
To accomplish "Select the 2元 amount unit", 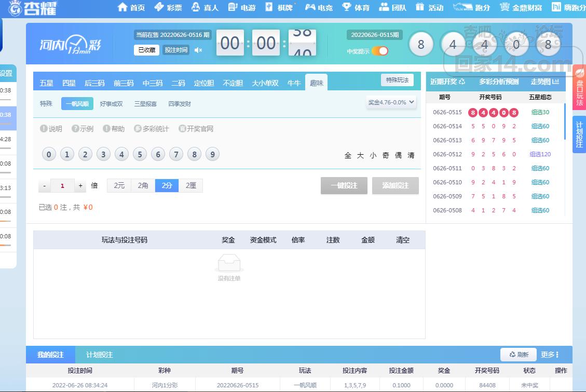I will pyautogui.click(x=119, y=185).
